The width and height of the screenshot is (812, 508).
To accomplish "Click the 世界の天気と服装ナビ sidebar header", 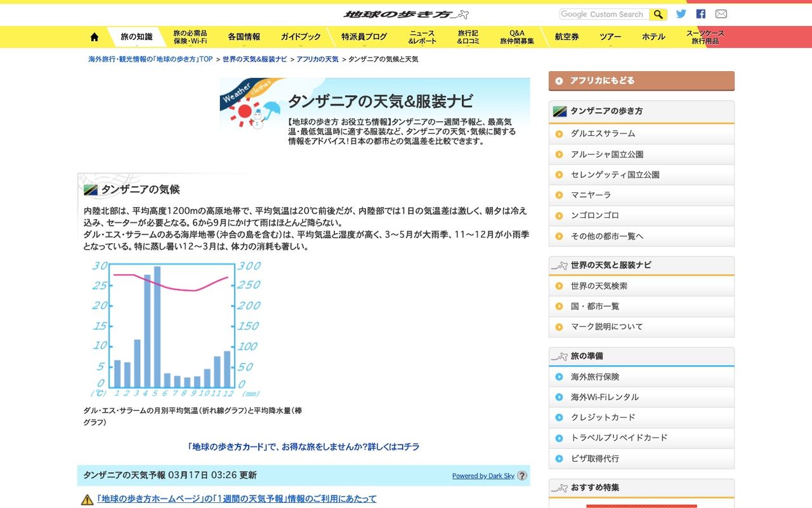I will [641, 265].
